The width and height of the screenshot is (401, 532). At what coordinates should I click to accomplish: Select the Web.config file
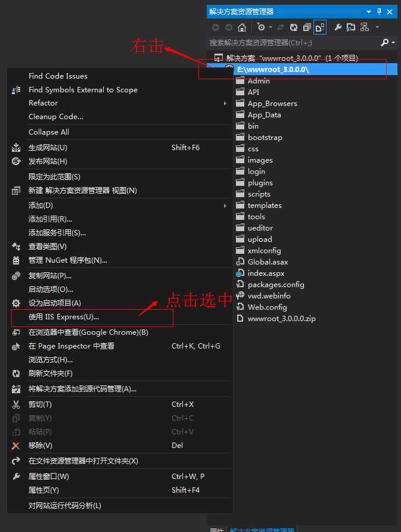(268, 307)
